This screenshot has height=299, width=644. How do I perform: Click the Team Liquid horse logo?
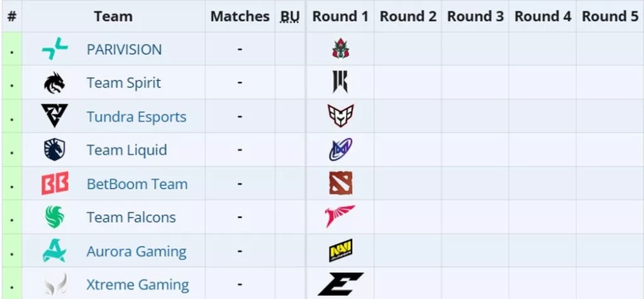[x=55, y=150]
